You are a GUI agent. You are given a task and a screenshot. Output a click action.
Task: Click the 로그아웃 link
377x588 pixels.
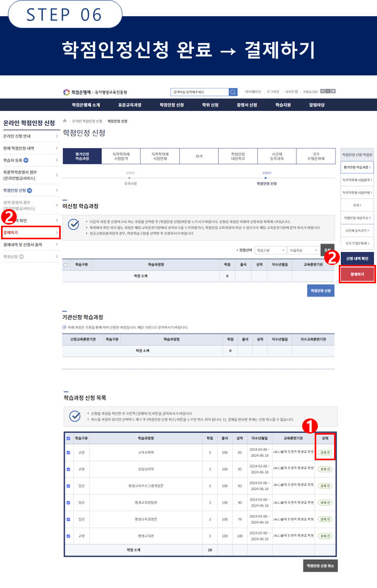(x=273, y=92)
